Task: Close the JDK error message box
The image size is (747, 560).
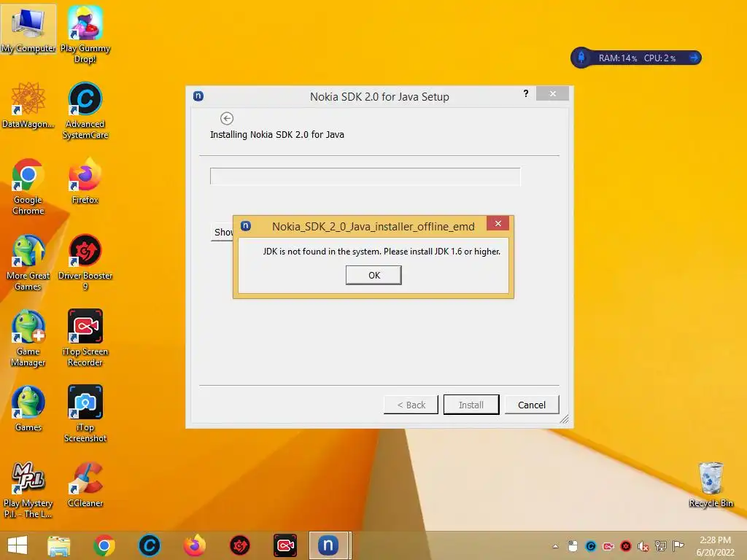Action: (x=498, y=223)
